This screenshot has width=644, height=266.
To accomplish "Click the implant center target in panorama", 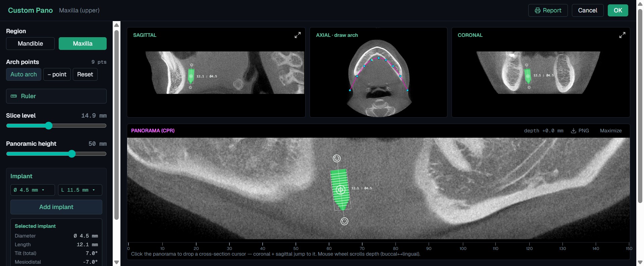I will tap(340, 190).
